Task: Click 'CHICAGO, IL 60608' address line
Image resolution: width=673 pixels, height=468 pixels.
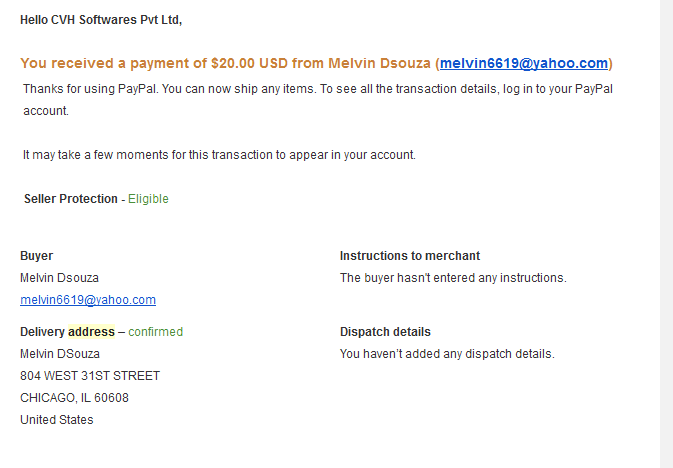Action: tap(74, 398)
